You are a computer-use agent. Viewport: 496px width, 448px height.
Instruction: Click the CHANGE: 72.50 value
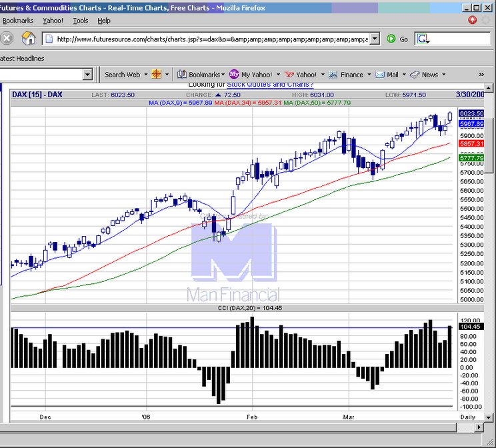click(x=213, y=95)
